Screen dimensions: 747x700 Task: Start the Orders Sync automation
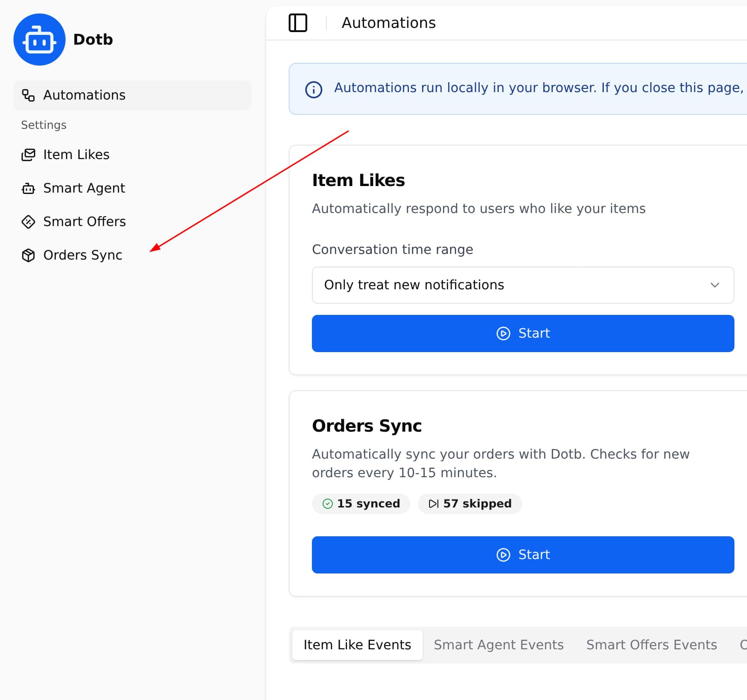tap(522, 555)
